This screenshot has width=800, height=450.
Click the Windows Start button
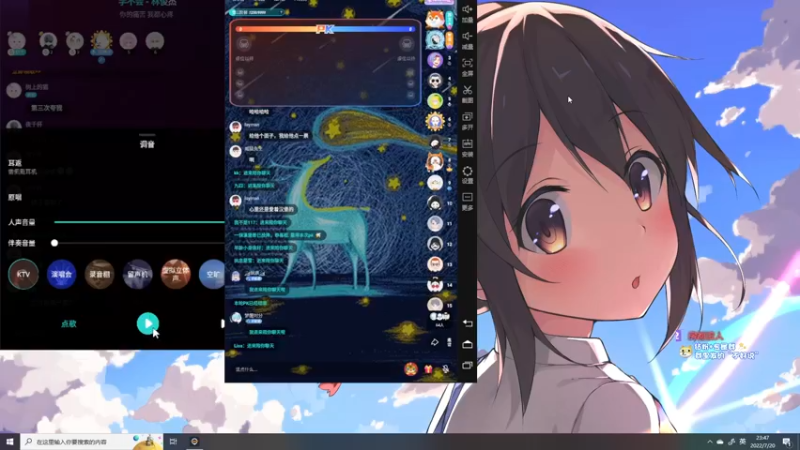(10, 441)
